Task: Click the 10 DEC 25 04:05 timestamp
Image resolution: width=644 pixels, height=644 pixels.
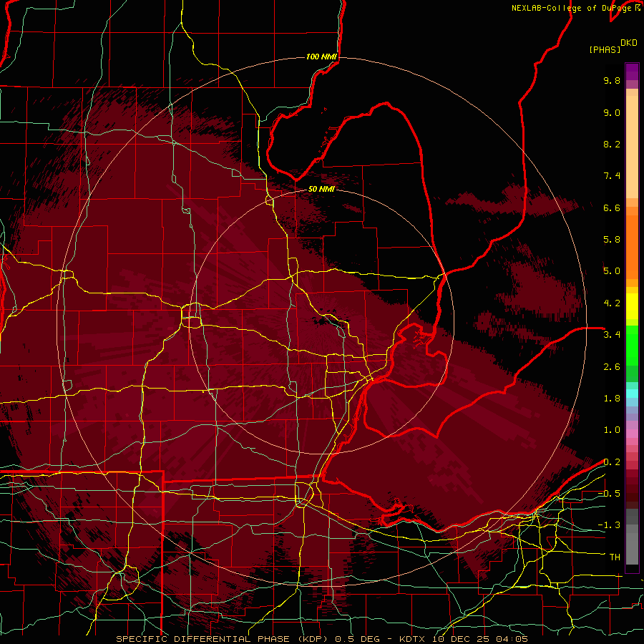Action: [479, 639]
